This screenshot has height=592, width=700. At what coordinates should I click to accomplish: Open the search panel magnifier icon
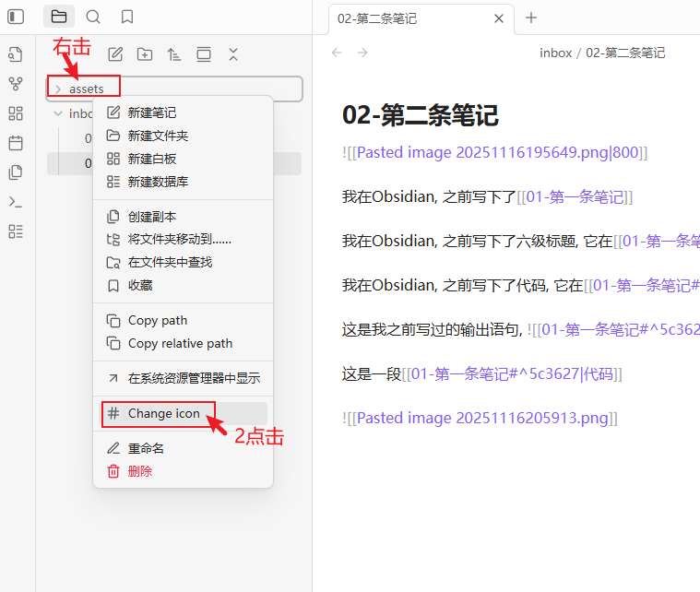coord(93,17)
